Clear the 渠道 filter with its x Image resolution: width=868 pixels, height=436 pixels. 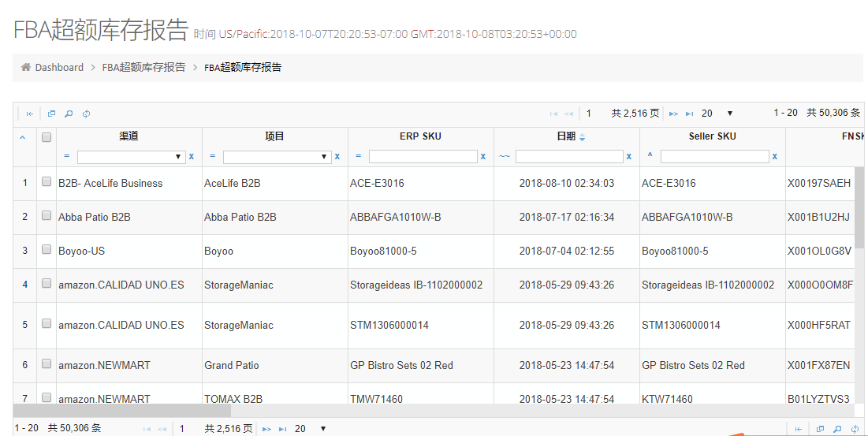(192, 157)
